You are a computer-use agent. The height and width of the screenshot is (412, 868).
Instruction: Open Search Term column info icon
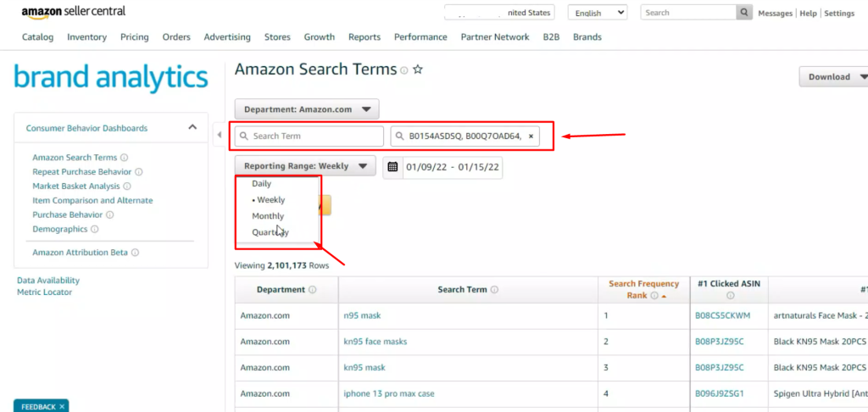(x=494, y=290)
